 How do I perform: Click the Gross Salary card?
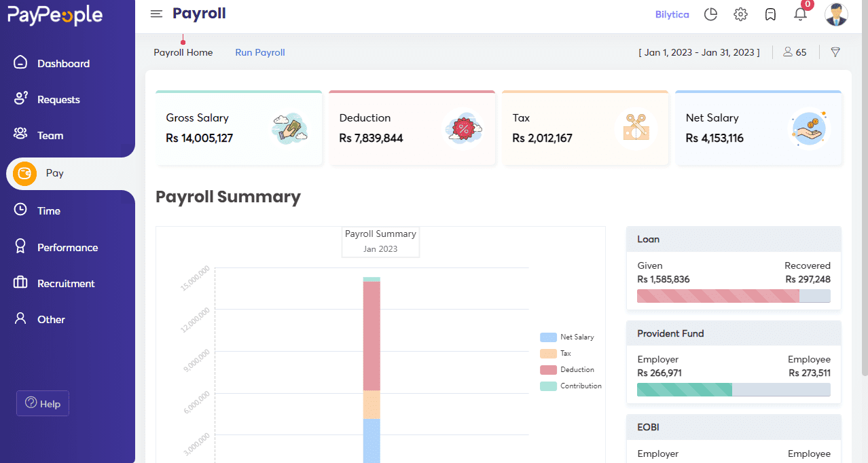pyautogui.click(x=239, y=128)
